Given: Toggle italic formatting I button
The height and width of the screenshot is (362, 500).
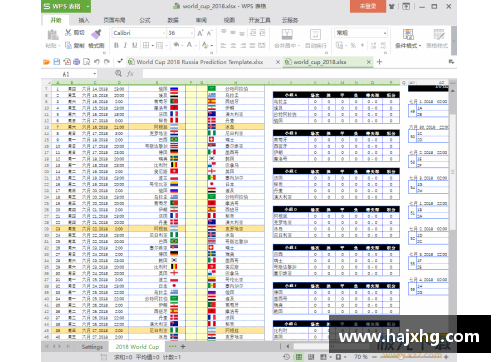Looking at the screenshot, I should [x=125, y=45].
